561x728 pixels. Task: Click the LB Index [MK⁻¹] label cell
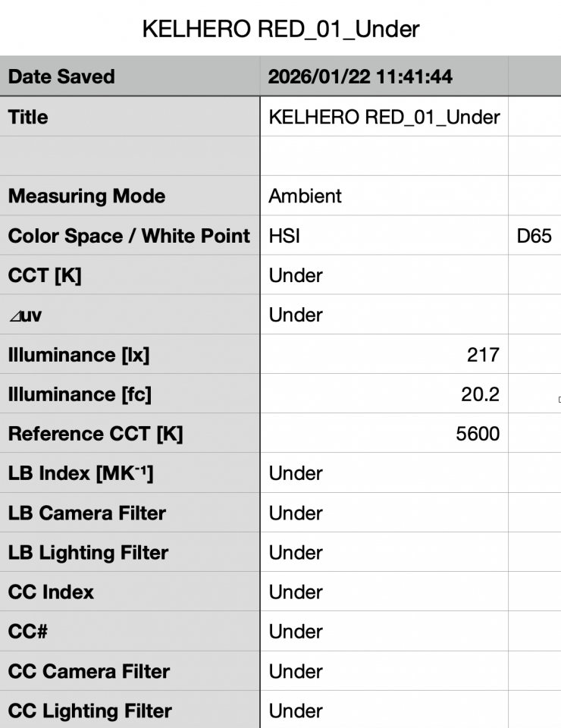pos(130,473)
